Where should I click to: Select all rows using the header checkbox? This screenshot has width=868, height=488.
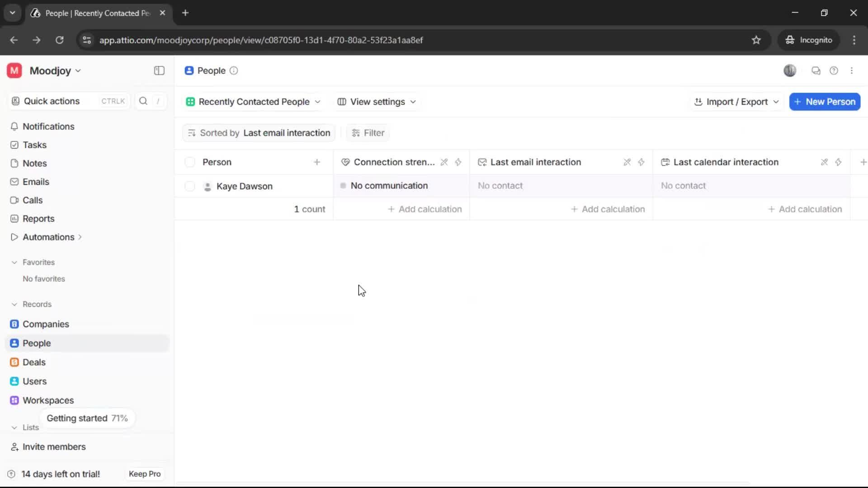[189, 162]
